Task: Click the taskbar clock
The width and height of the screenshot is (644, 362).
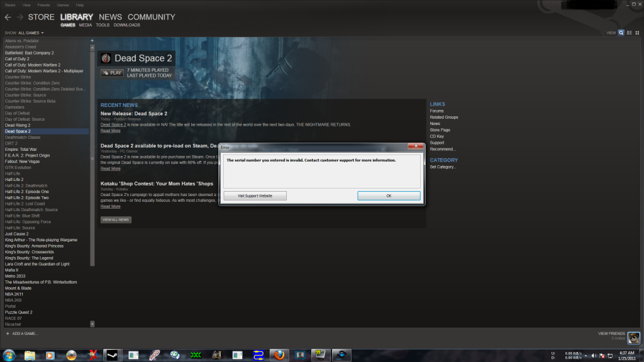Action: pos(627,356)
